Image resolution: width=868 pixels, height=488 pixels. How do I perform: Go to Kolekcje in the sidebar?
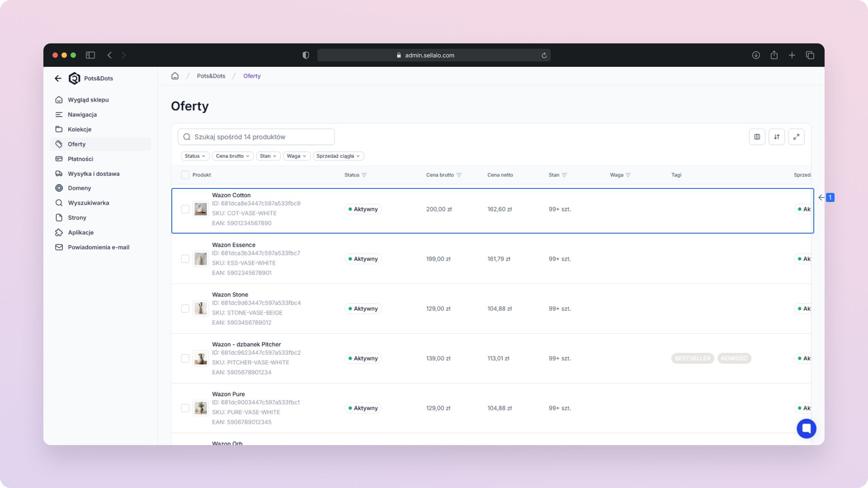pos(80,129)
